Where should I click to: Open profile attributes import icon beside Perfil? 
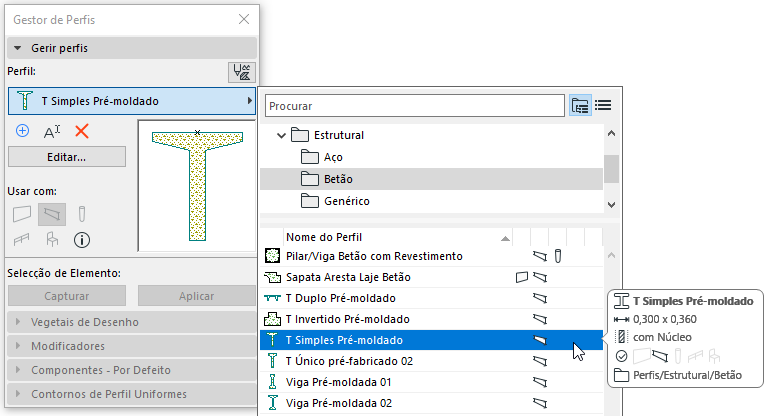point(242,72)
